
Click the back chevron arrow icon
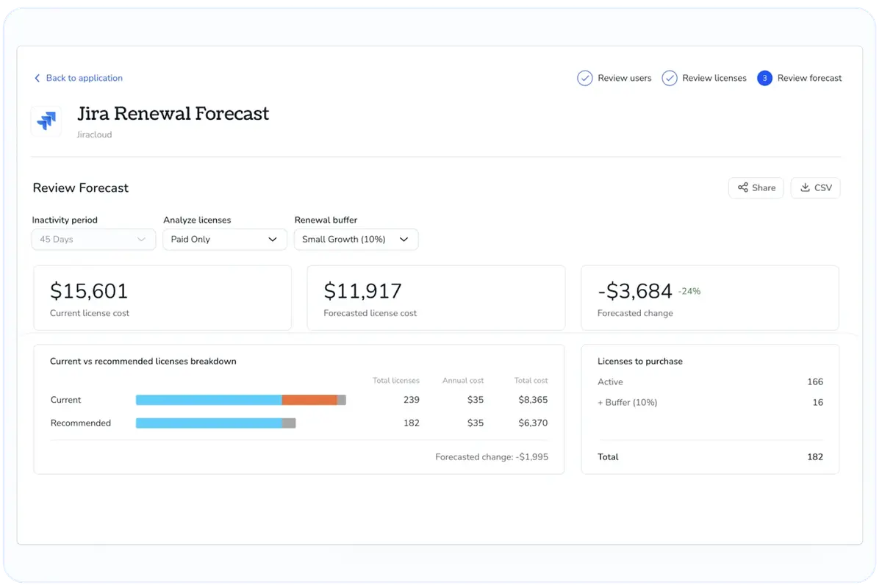37,78
